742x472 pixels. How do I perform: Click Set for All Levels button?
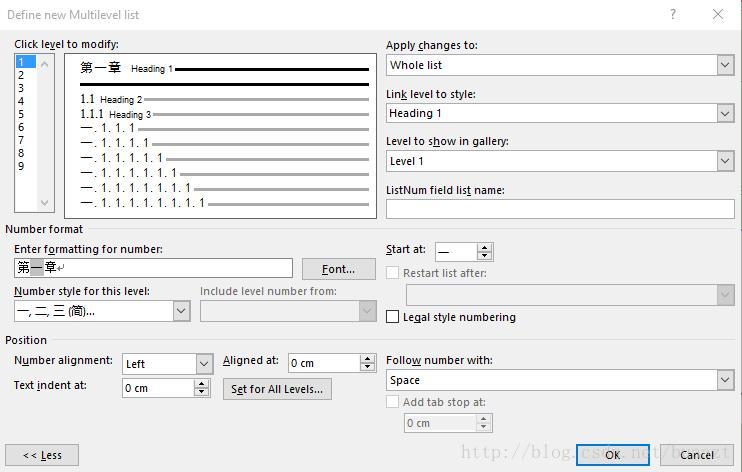tap(277, 389)
